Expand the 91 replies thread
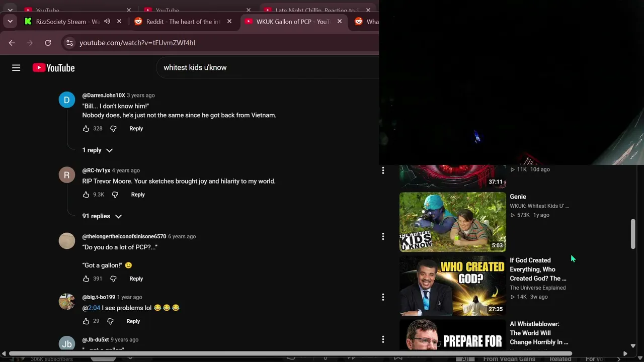 [x=102, y=216]
